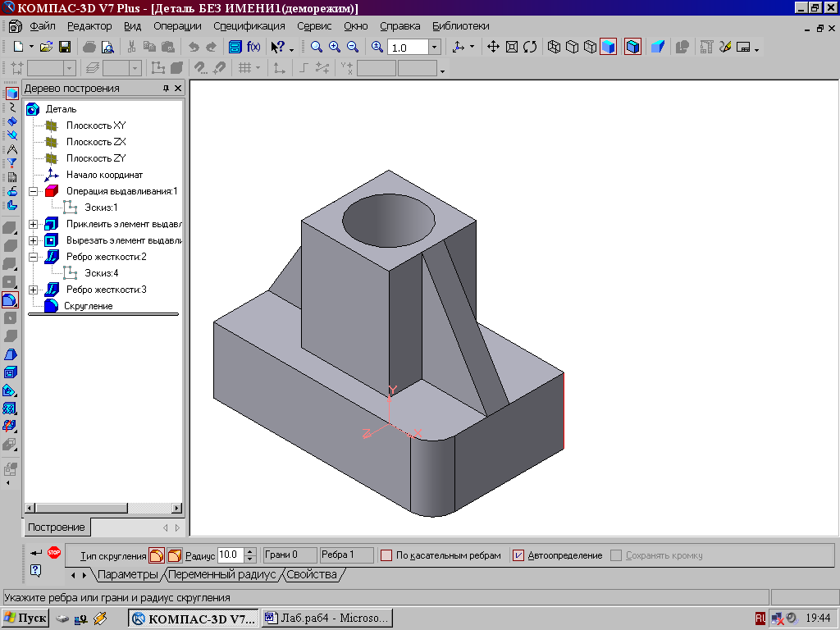Select Скругление in the tree
The height and width of the screenshot is (630, 840).
click(x=89, y=306)
